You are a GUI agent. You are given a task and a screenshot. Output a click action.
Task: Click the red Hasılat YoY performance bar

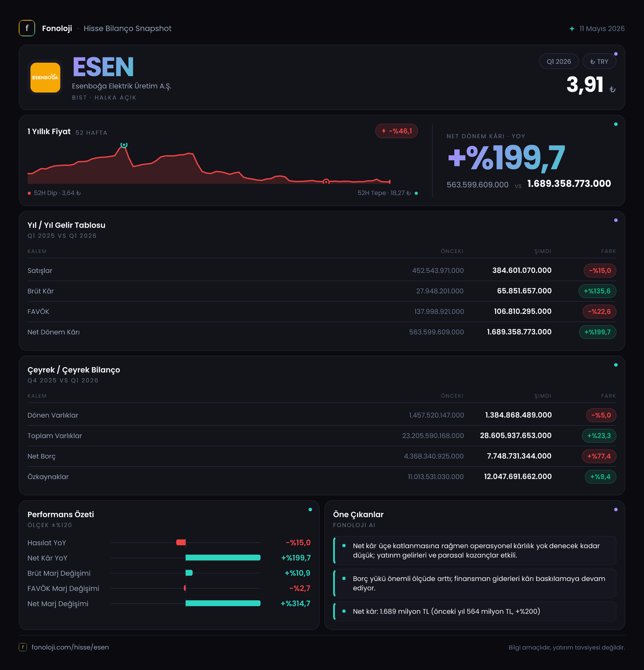[x=181, y=543]
